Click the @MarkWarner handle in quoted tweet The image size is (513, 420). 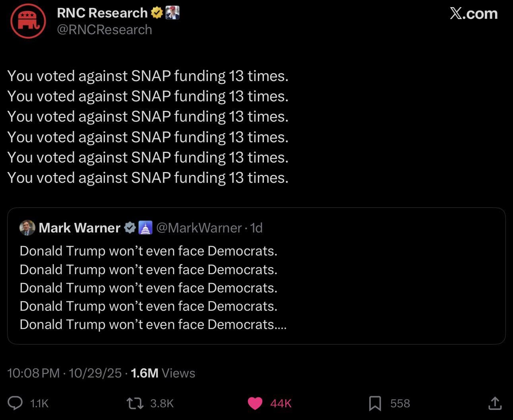pyautogui.click(x=199, y=228)
